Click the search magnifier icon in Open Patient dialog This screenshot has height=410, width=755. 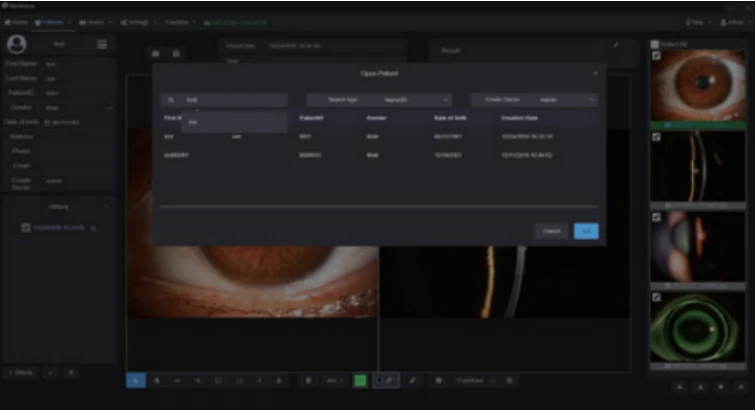pos(170,101)
